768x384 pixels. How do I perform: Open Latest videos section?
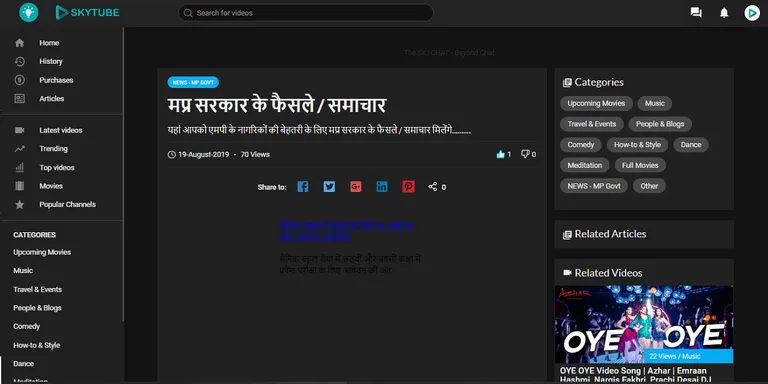pyautogui.click(x=61, y=130)
